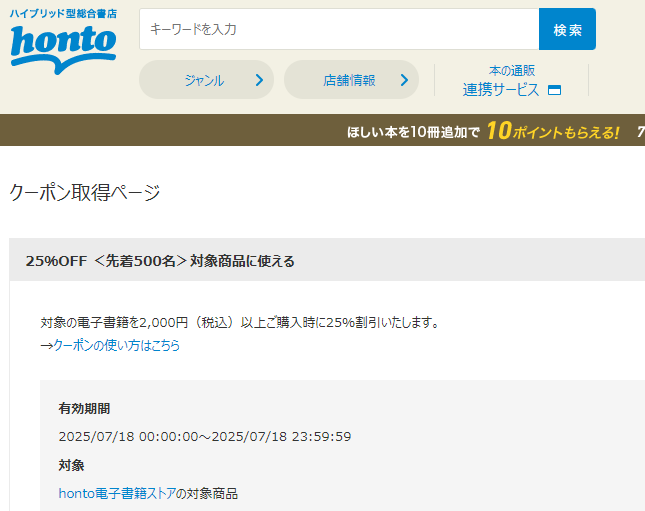Select the 有効期間 label
This screenshot has width=645, height=511.
click(84, 409)
